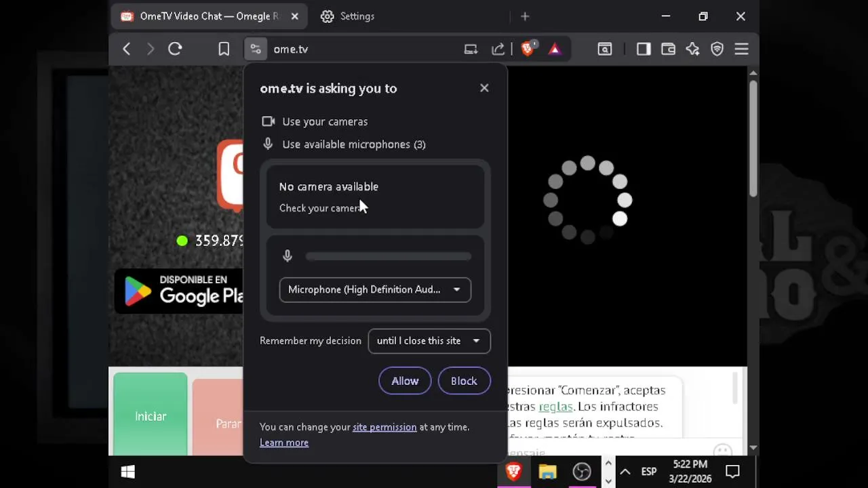Switch to the OmeTV Video Chat tab

click(x=209, y=16)
